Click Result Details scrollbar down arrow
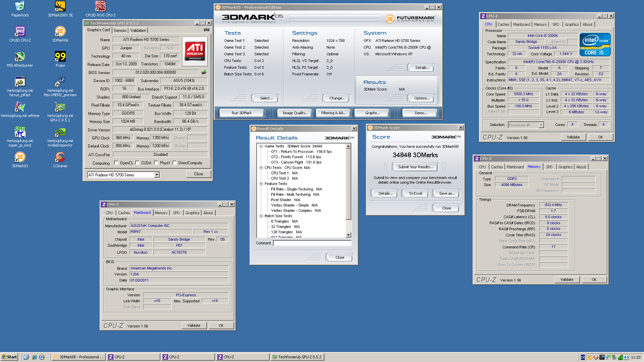This screenshot has height=362, width=644. [349, 235]
